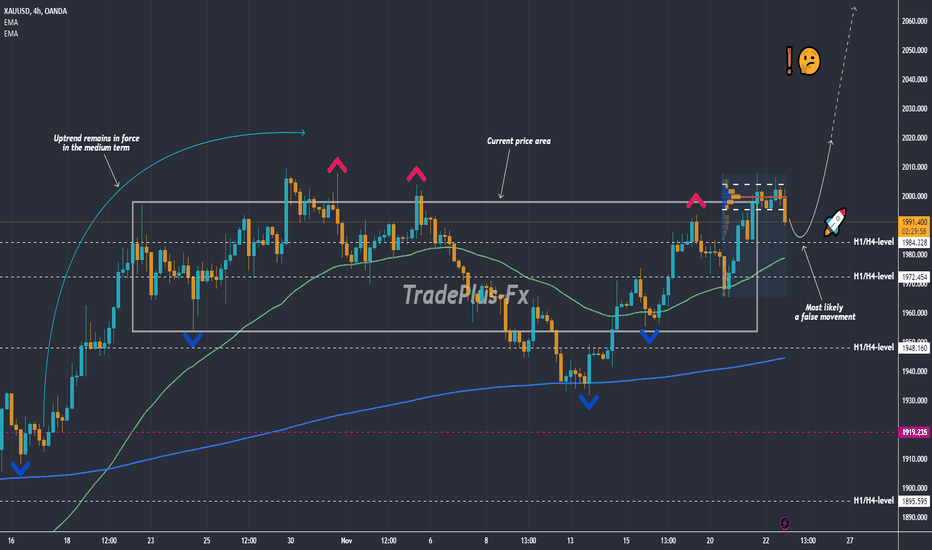932x550 pixels.
Task: Click the date 8 on the time axis
Action: [x=486, y=540]
